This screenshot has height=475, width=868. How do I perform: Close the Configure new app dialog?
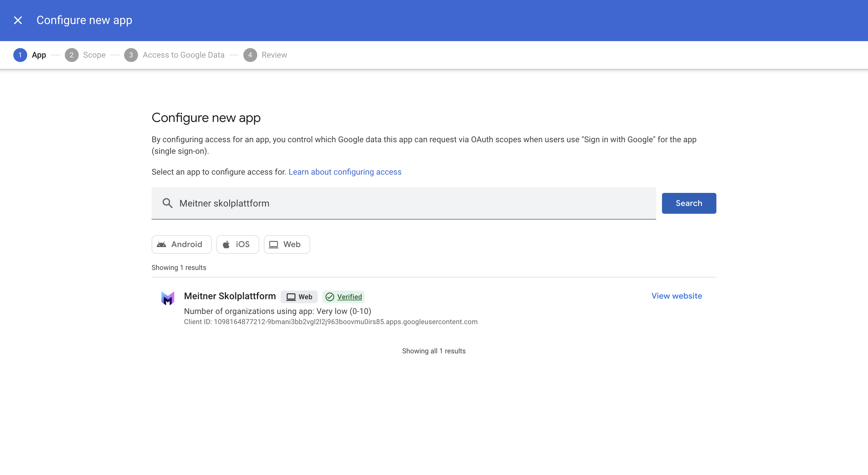click(x=18, y=20)
